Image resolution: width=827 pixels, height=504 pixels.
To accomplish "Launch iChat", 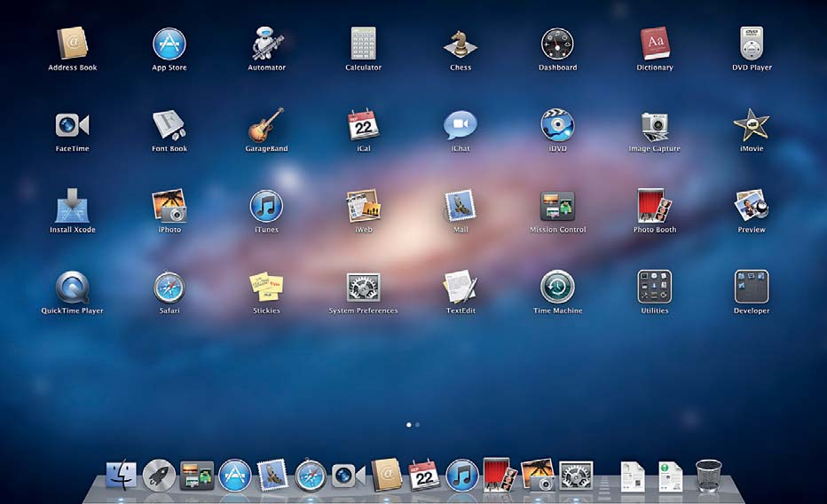I will (x=461, y=125).
